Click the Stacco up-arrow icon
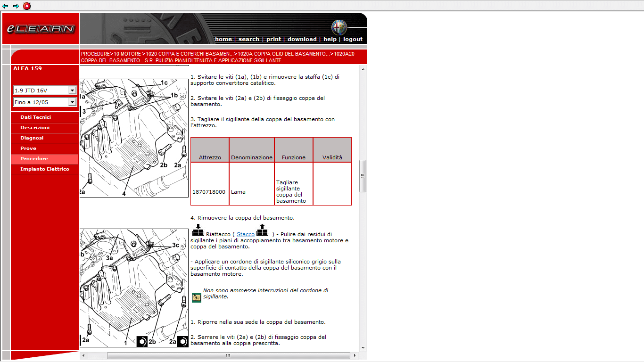The width and height of the screenshot is (644, 362). (x=262, y=230)
